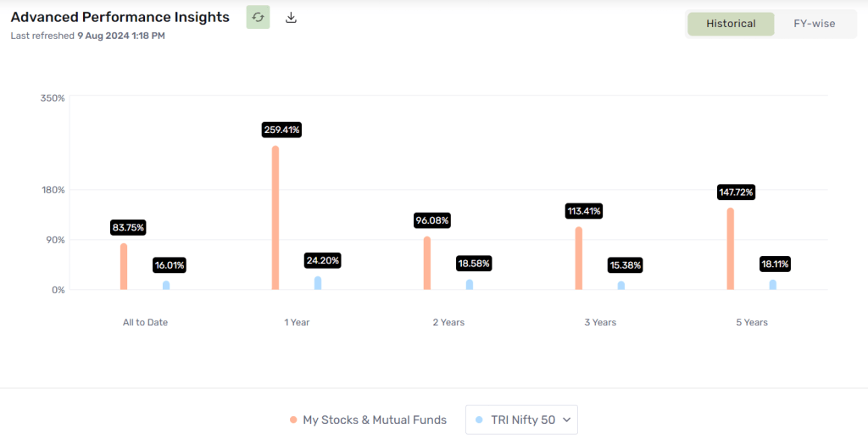Open the TRI Nifty 50 dropdown
Screen dimensions: 868x445
(x=521, y=420)
